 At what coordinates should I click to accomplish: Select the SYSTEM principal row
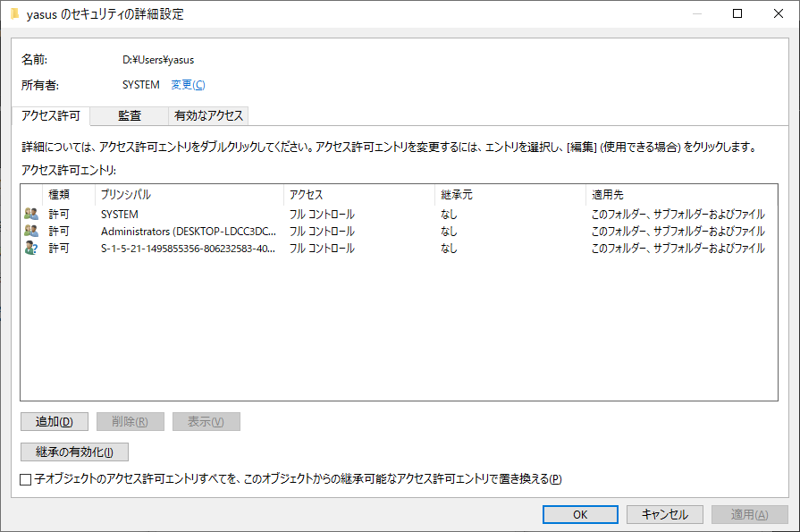(x=399, y=214)
